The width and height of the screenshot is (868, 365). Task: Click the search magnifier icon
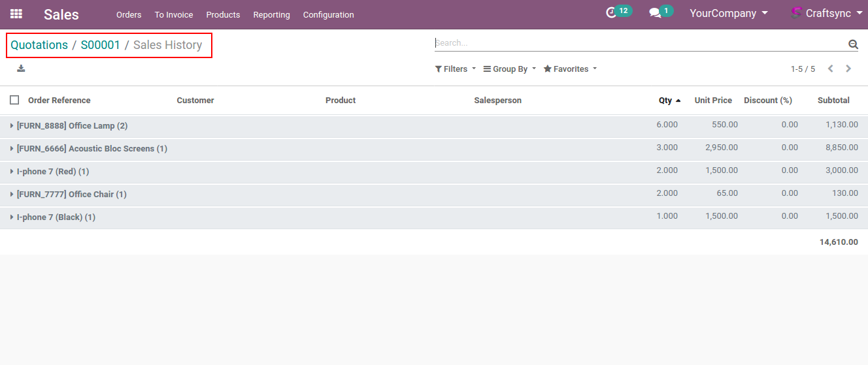(x=852, y=44)
